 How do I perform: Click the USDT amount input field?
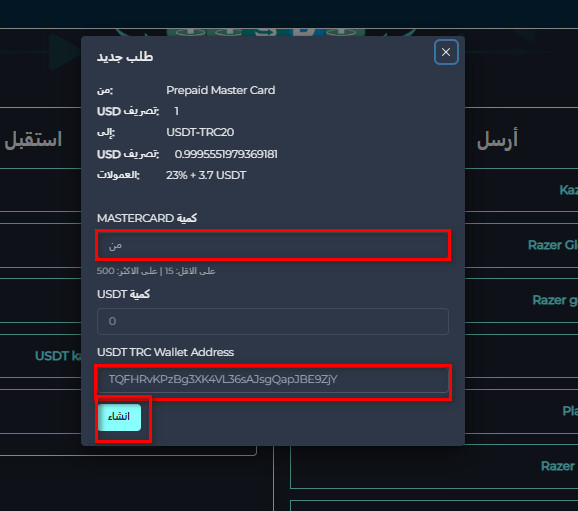point(273,321)
